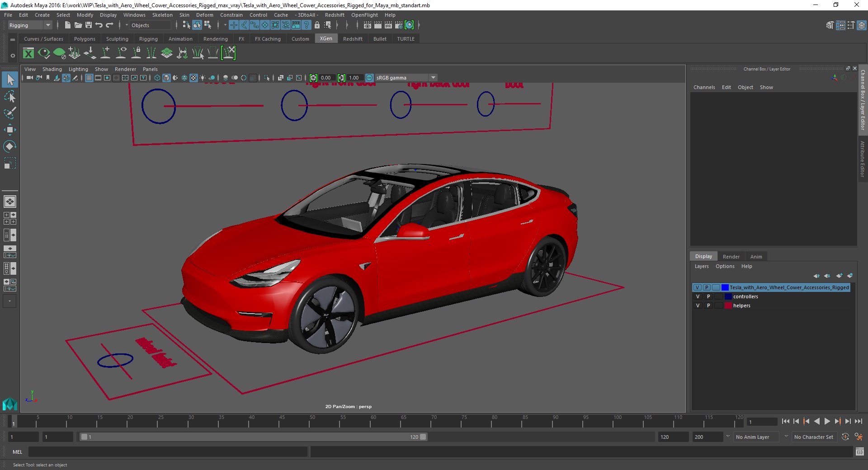Move selected layer up icon

[x=816, y=276]
